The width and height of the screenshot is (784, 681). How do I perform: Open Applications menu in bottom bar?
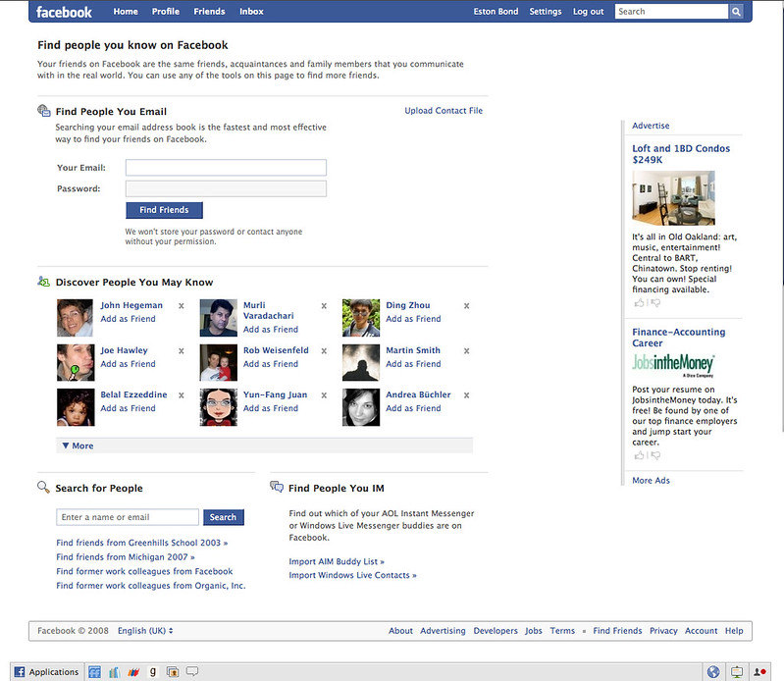click(x=46, y=672)
